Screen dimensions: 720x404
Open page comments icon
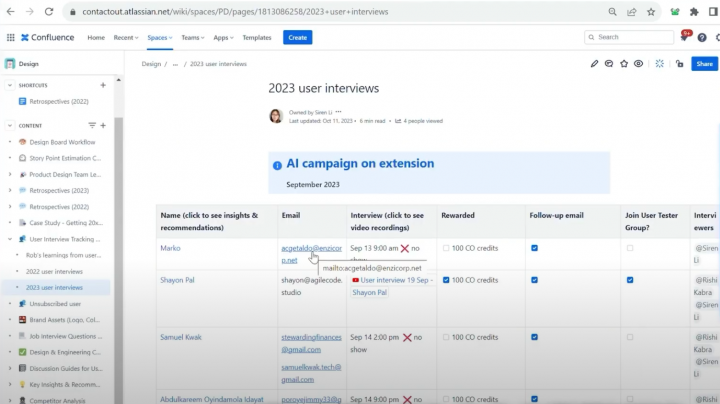click(x=609, y=63)
